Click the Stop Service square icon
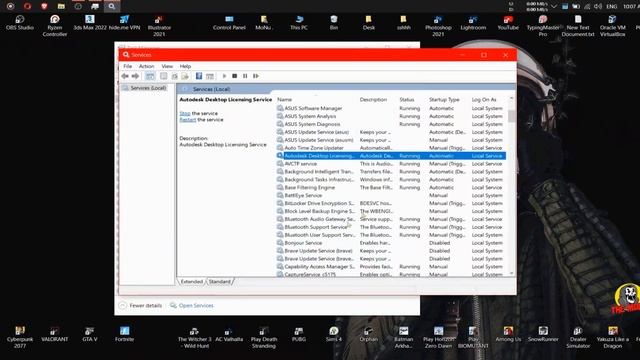Viewport: 640px width, 360px height. pos(234,76)
